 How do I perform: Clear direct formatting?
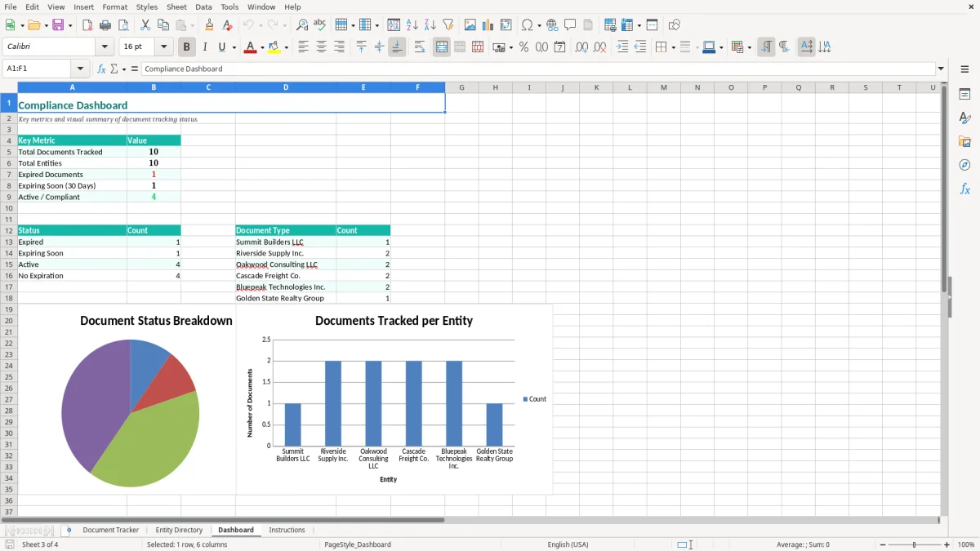coord(227,25)
